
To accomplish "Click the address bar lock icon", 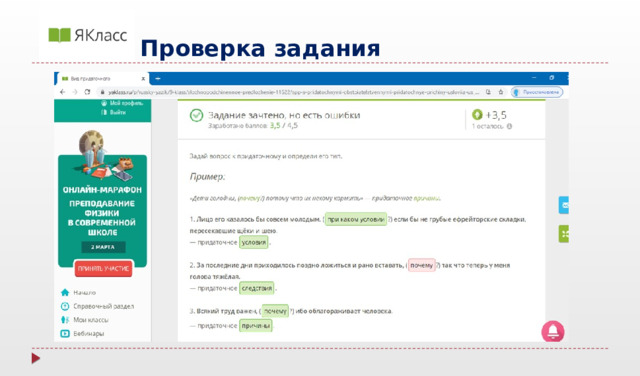I will click(x=102, y=92).
